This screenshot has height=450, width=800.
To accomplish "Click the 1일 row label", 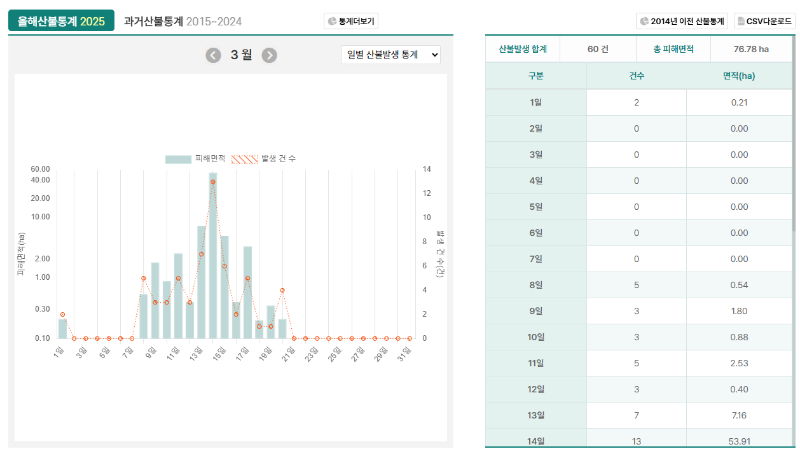I will coord(536,103).
